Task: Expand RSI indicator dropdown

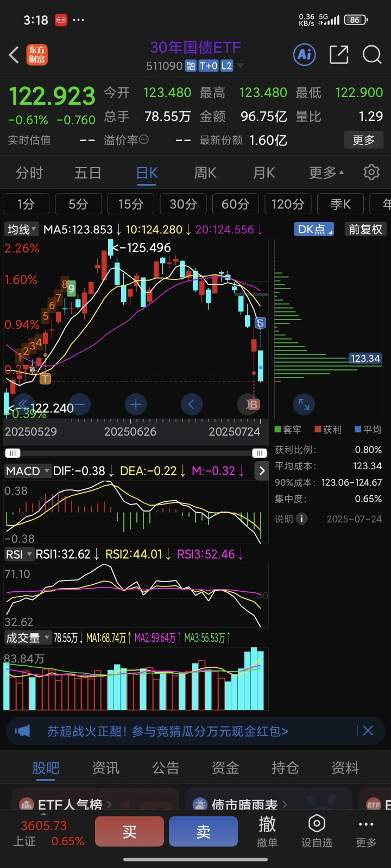Action: (19, 554)
